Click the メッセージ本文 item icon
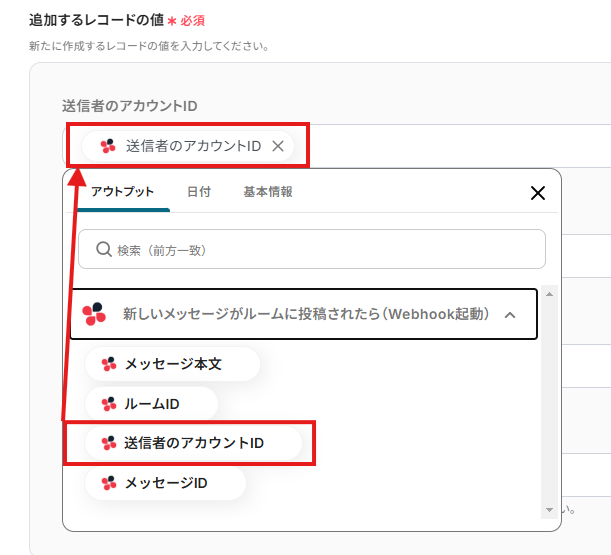Viewport: 611px width, 555px height. pos(109,364)
